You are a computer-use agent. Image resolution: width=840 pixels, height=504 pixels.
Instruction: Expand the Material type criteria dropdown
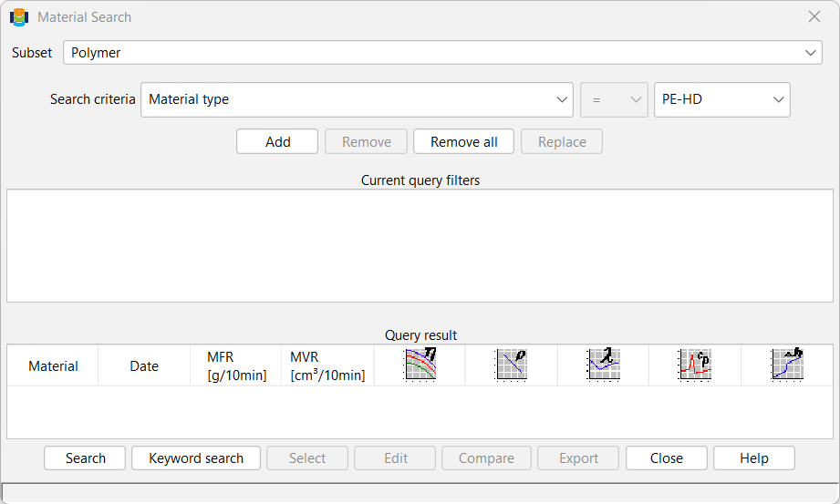[357, 99]
